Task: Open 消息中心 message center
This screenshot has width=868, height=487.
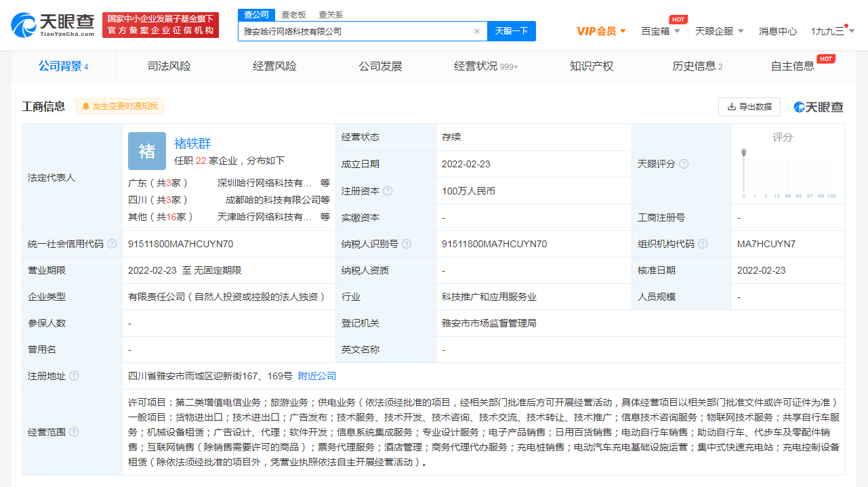Action: click(x=778, y=31)
